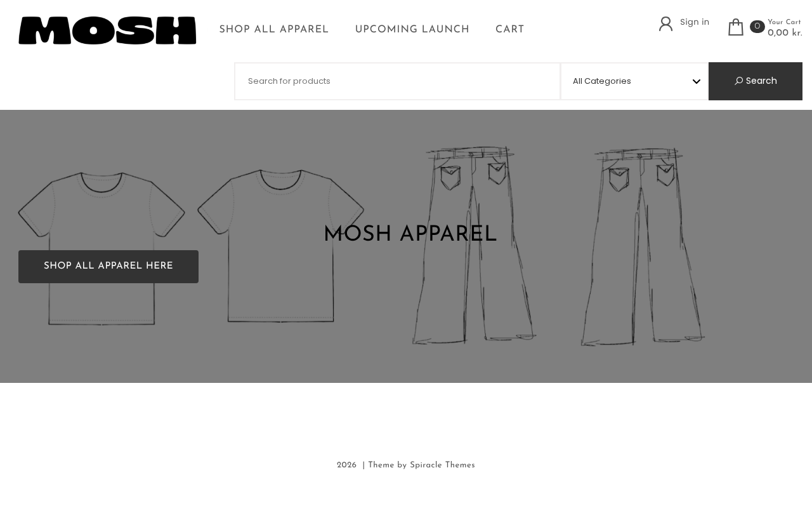Click the All Categories chevron arrow

pyautogui.click(x=697, y=81)
